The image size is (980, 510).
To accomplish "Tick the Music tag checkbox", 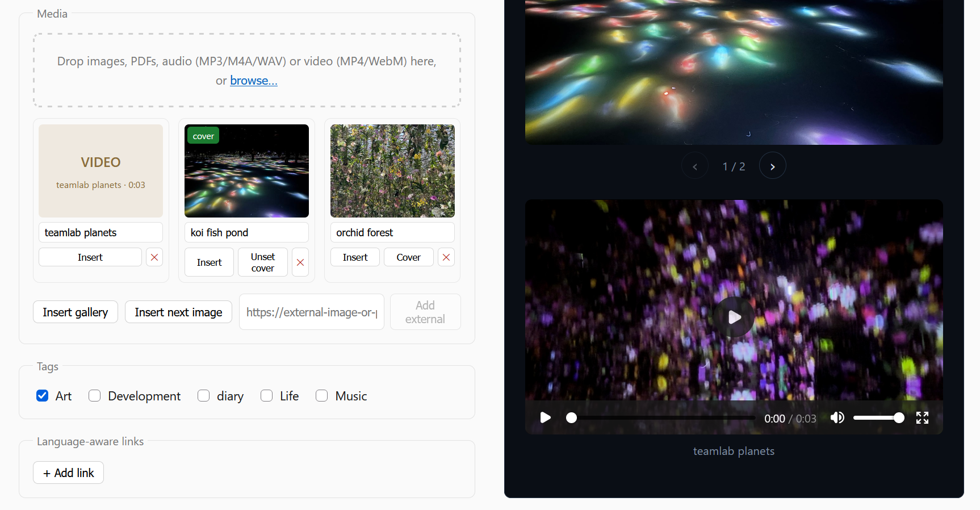I will tap(322, 395).
